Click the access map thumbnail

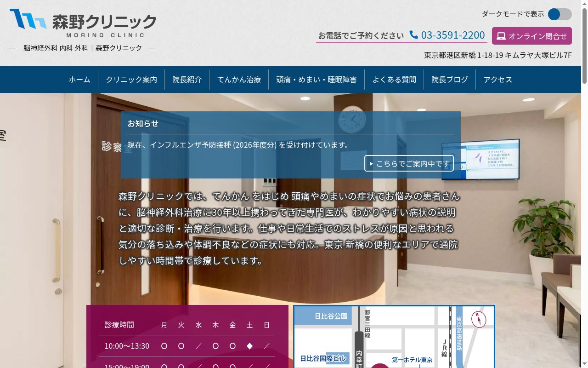tap(394, 337)
